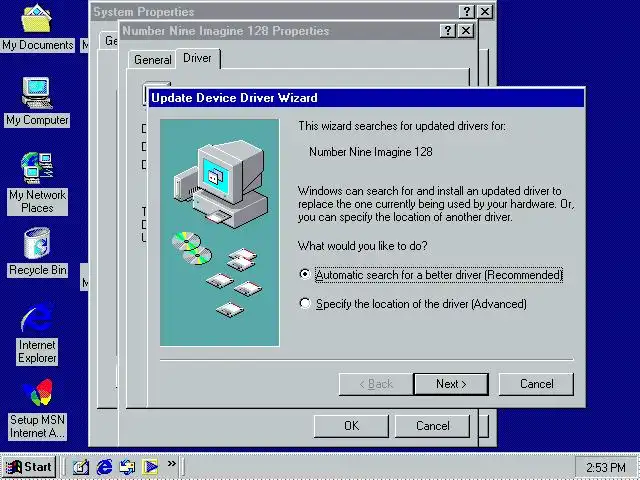Launch Outlook Express from quick launch bar
Image resolution: width=640 pixels, height=480 pixels.
tap(127, 467)
